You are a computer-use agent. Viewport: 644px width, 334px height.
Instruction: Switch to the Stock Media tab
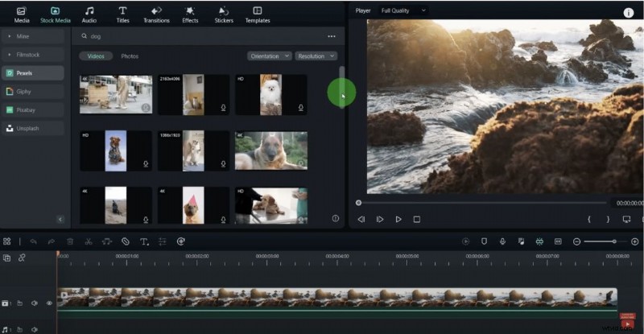[x=55, y=14]
